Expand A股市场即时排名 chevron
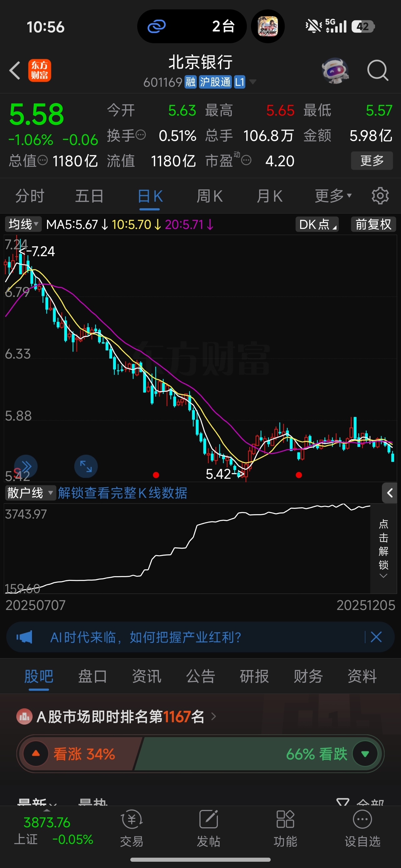Image resolution: width=401 pixels, height=868 pixels. pos(213,716)
